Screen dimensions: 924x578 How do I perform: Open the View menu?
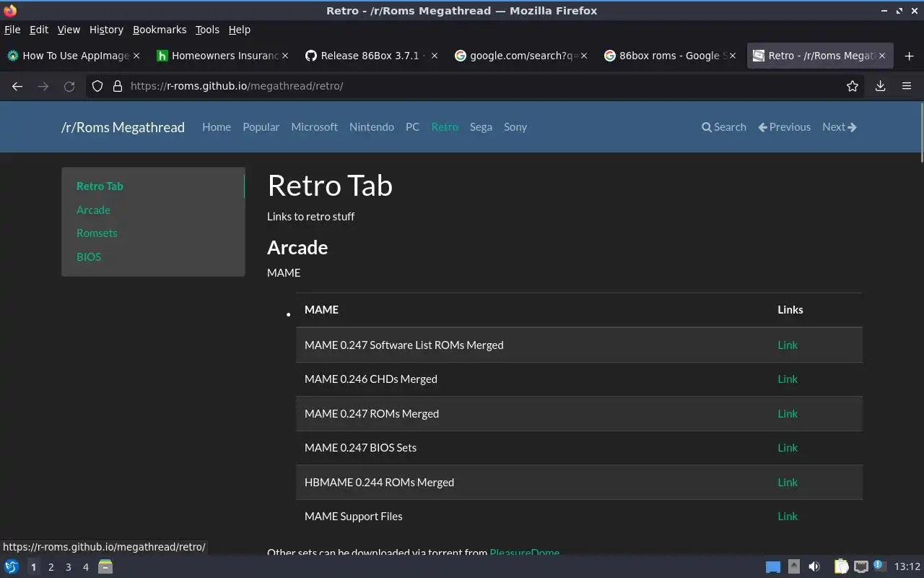[69, 30]
